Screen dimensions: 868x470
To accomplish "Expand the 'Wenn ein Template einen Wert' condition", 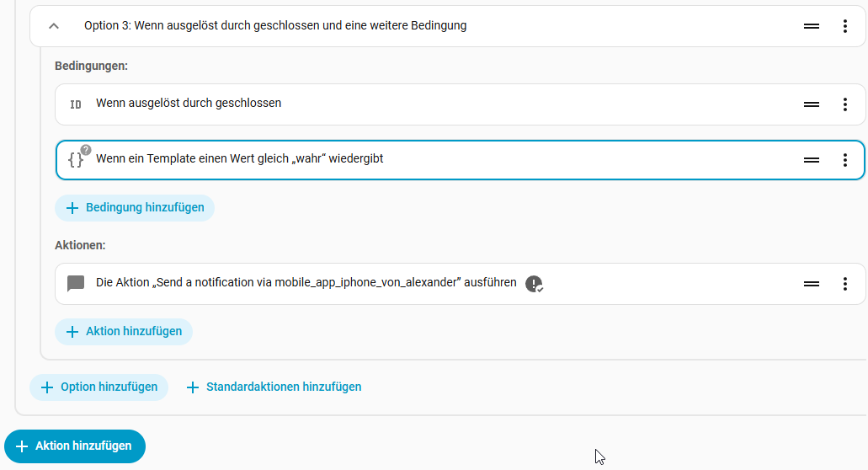I will click(x=460, y=160).
